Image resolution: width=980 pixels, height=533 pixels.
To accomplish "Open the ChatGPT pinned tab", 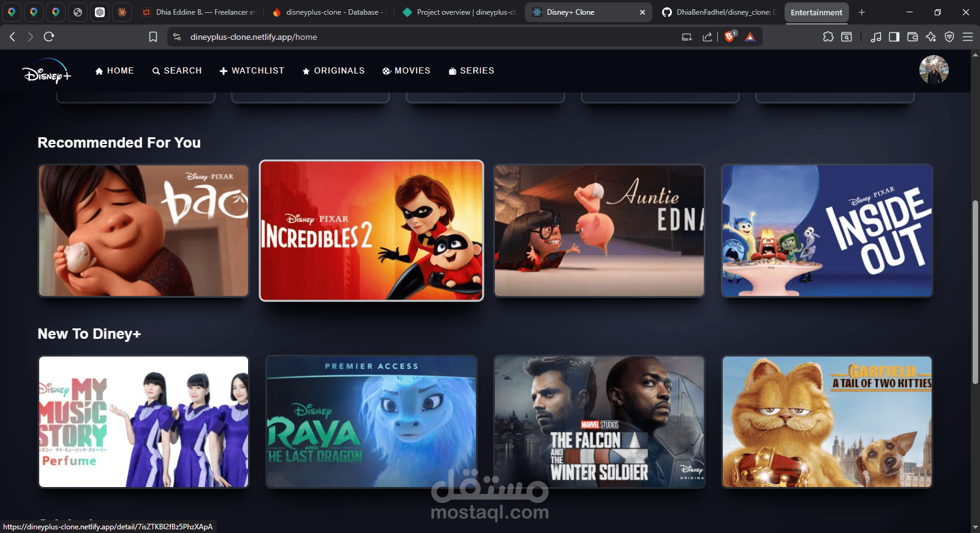I will click(100, 12).
